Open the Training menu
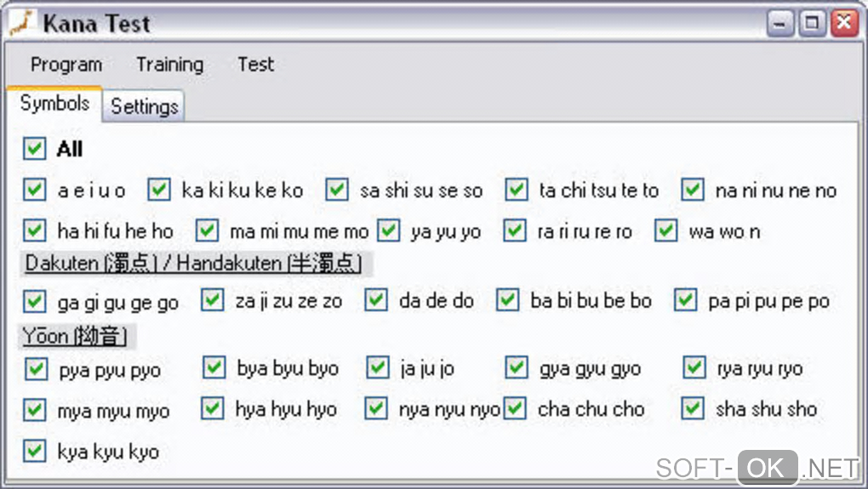 [169, 65]
